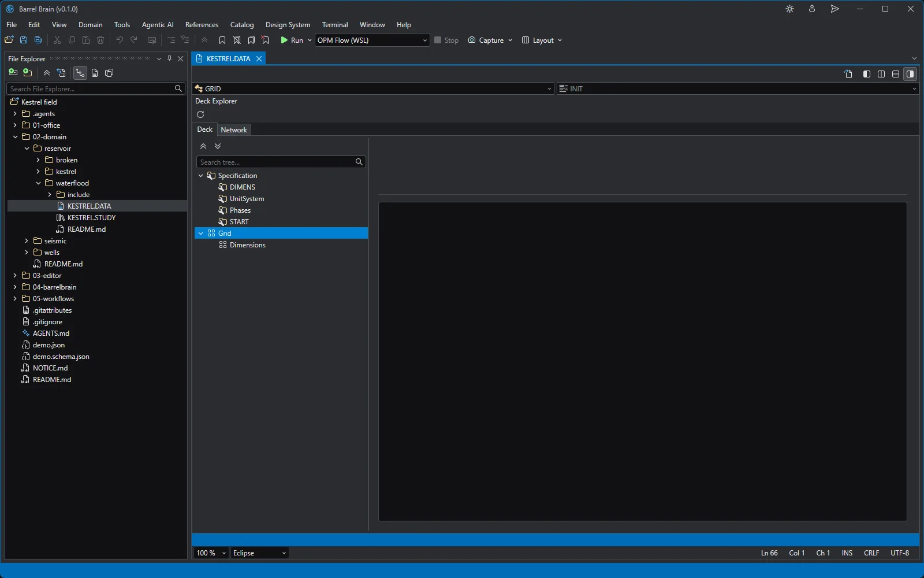The width and height of the screenshot is (924, 578).
Task: Open the GRID section dropdown
Action: pos(373,88)
